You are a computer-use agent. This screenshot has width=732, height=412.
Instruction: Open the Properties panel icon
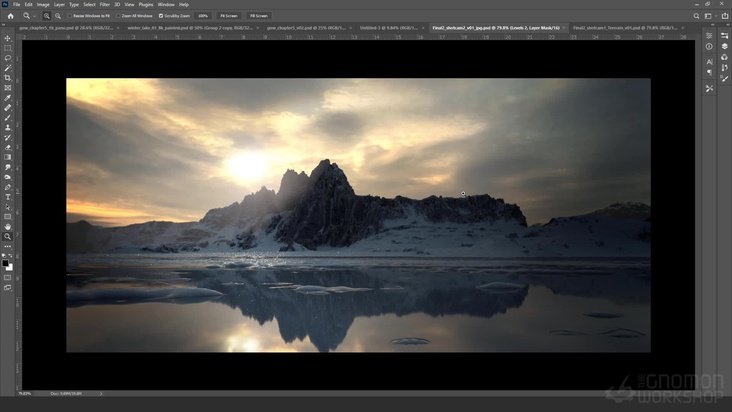[x=709, y=36]
